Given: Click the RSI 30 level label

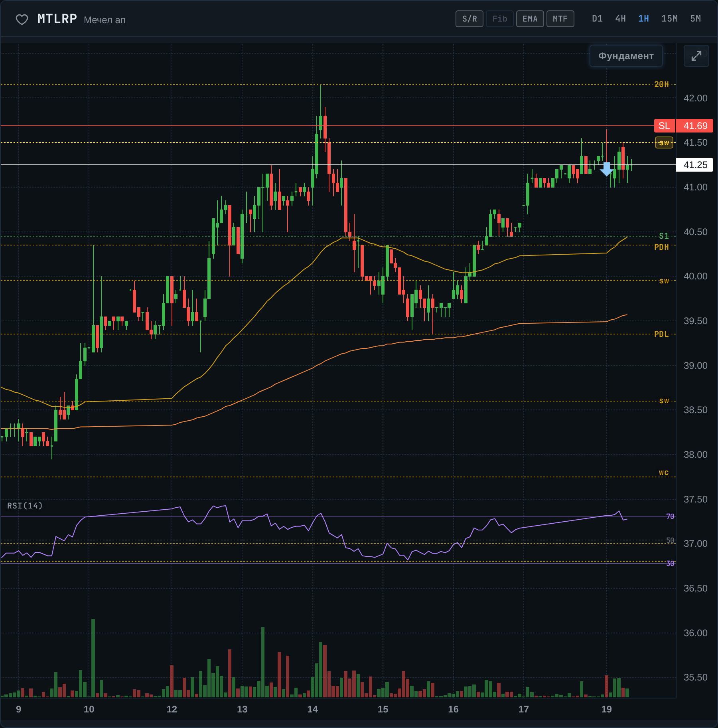Looking at the screenshot, I should pyautogui.click(x=670, y=563).
